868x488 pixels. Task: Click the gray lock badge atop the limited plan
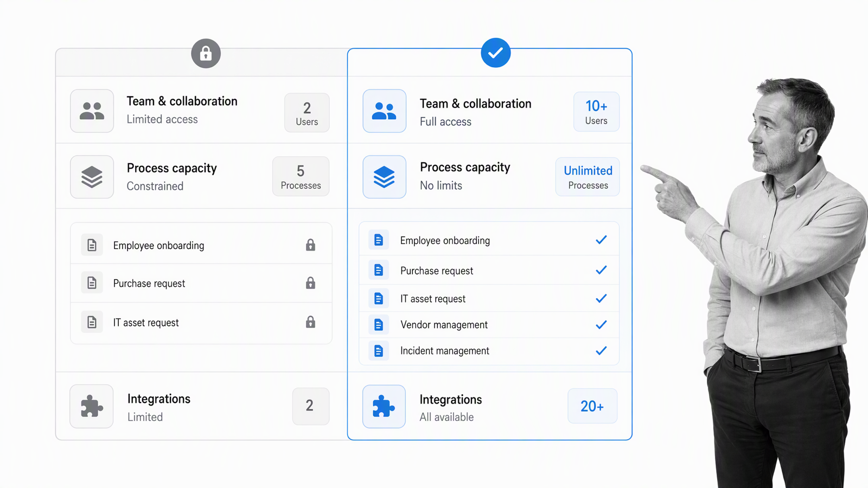pos(206,53)
